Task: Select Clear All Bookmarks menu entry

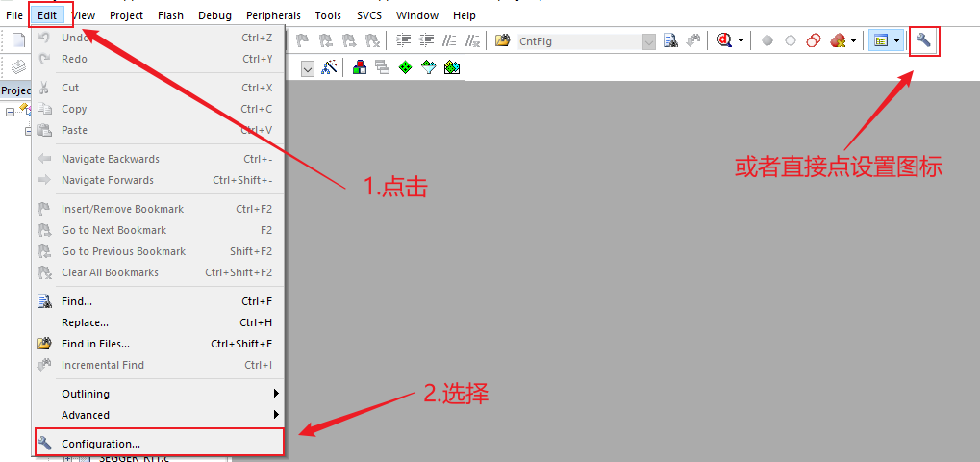Action: pyautogui.click(x=159, y=272)
